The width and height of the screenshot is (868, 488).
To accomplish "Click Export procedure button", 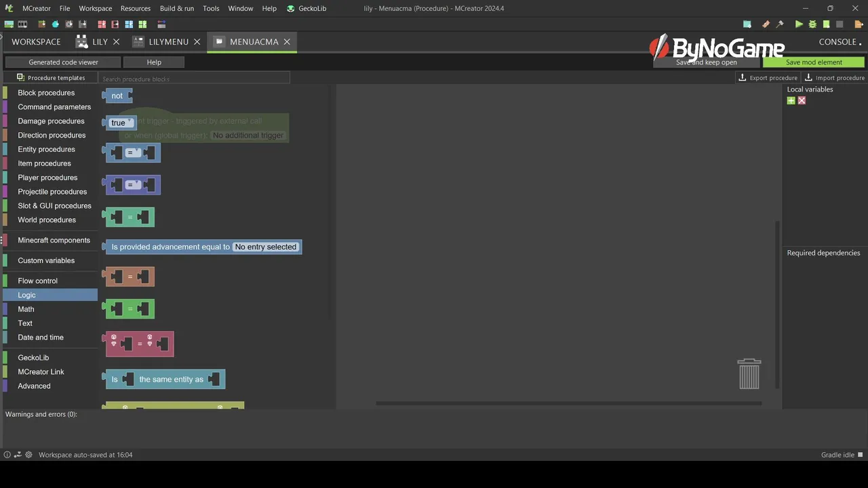I will point(768,78).
